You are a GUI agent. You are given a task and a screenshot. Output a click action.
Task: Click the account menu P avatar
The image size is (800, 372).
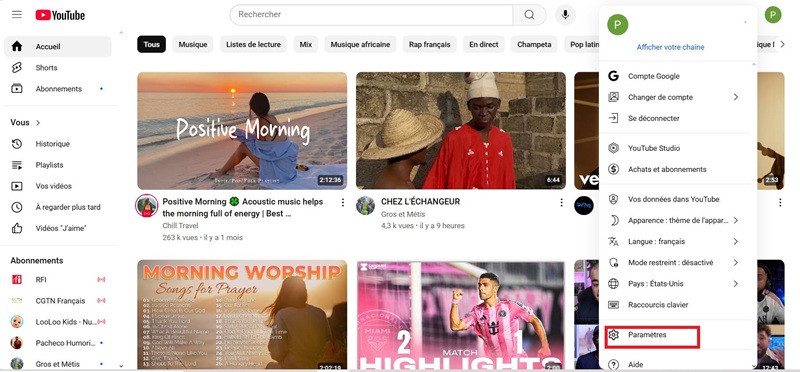tap(618, 24)
